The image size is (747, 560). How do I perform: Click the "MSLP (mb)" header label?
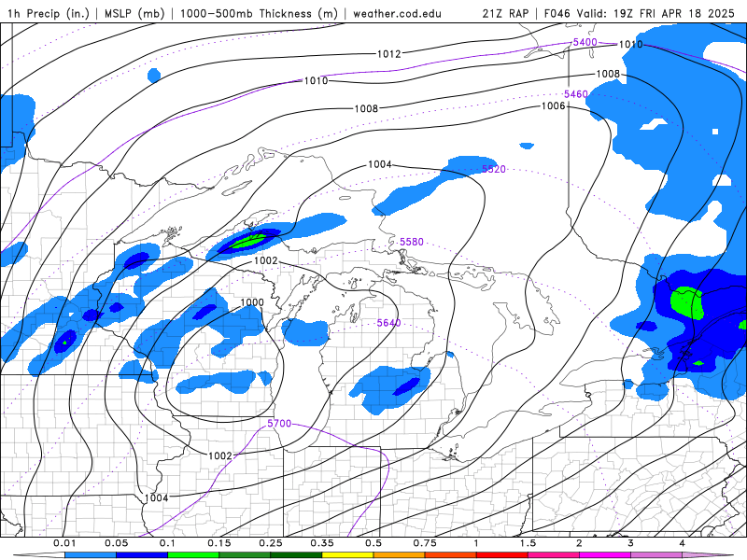click(134, 13)
